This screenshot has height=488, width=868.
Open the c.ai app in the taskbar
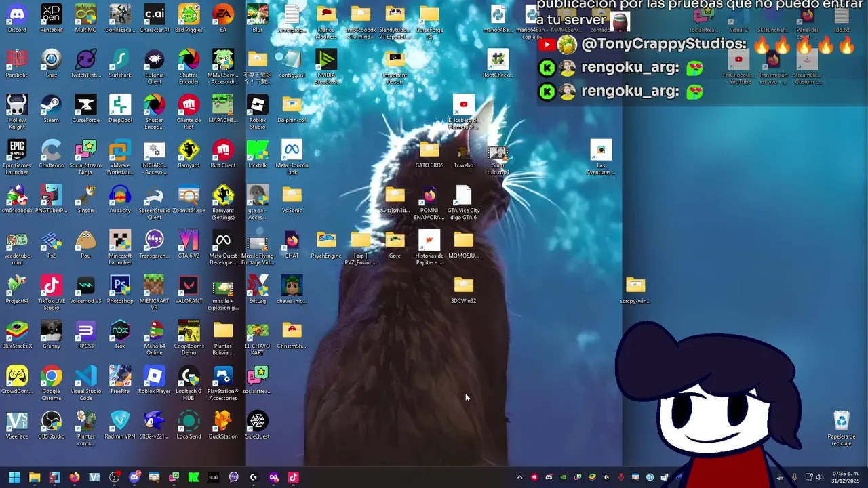point(214,477)
